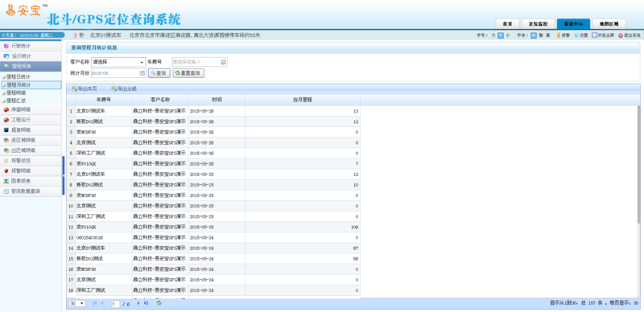Click the 车牌号 column header
644x312 pixels.
(104, 100)
